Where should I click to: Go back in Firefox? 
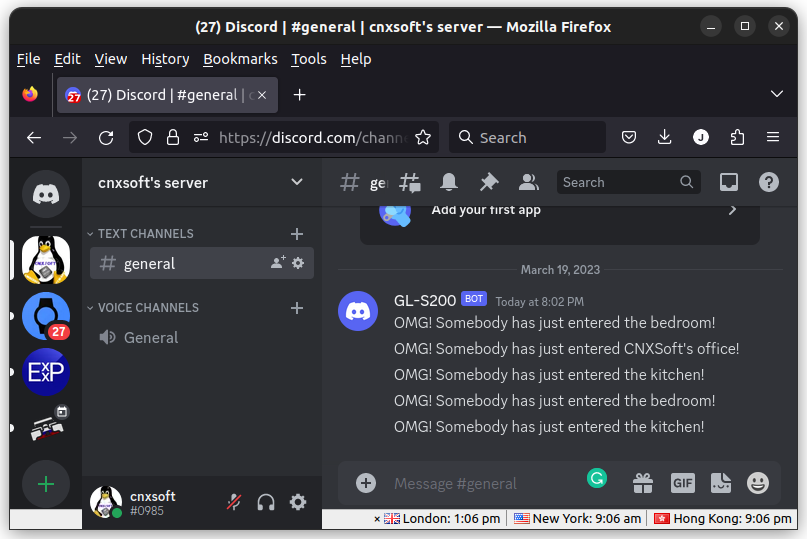point(34,137)
